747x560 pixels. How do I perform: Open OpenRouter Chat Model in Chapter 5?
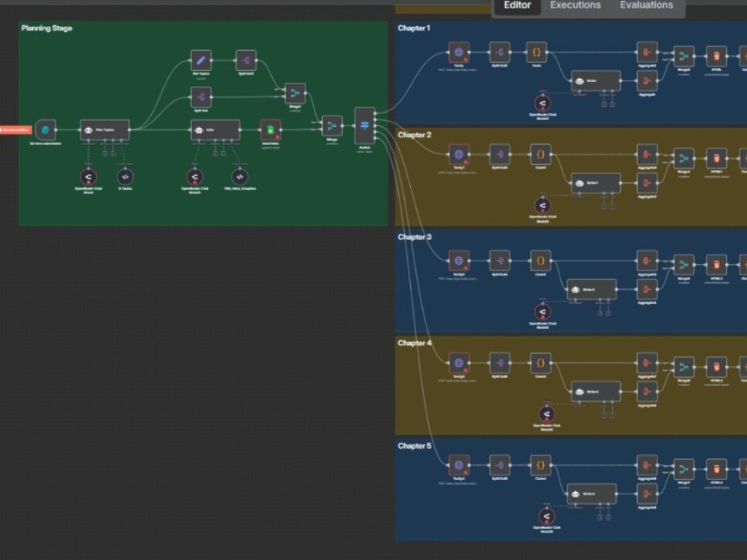547,516
